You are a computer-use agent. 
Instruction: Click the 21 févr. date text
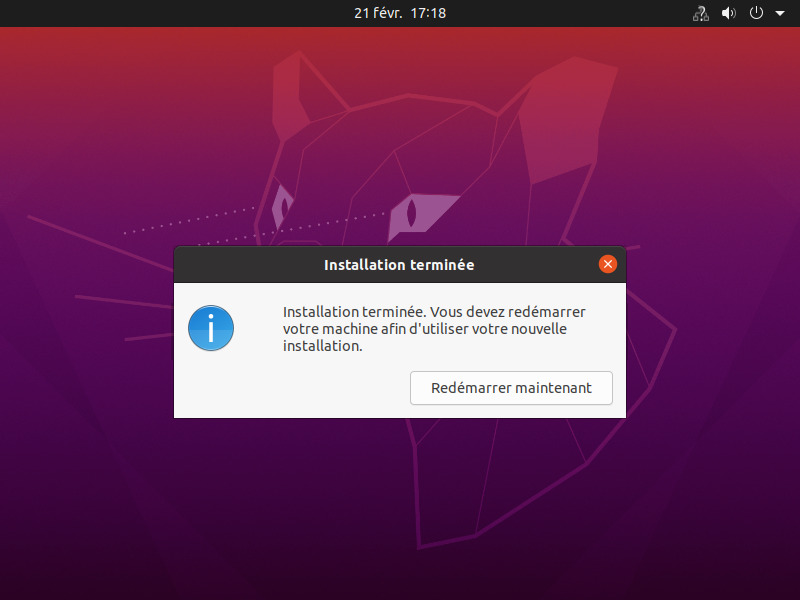coord(376,13)
